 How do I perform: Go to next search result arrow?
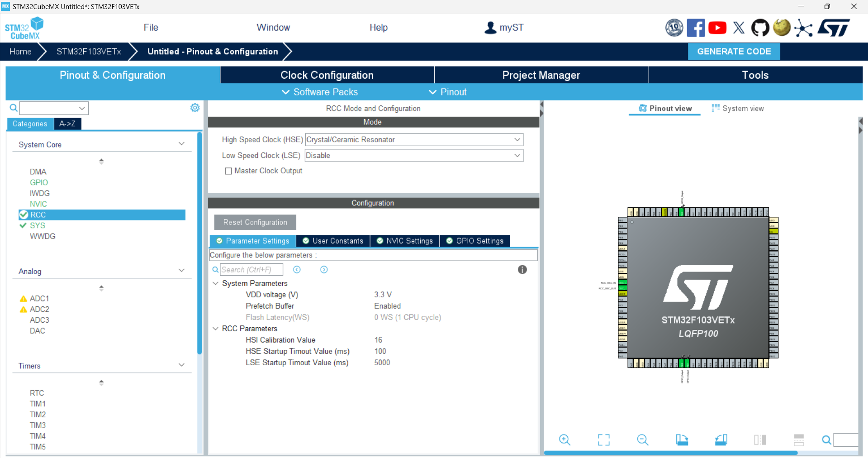(x=324, y=270)
